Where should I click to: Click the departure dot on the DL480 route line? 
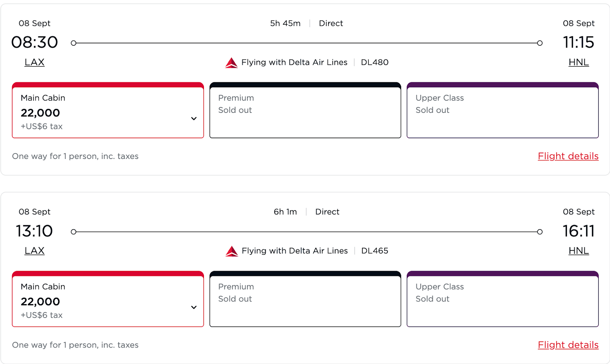point(74,43)
